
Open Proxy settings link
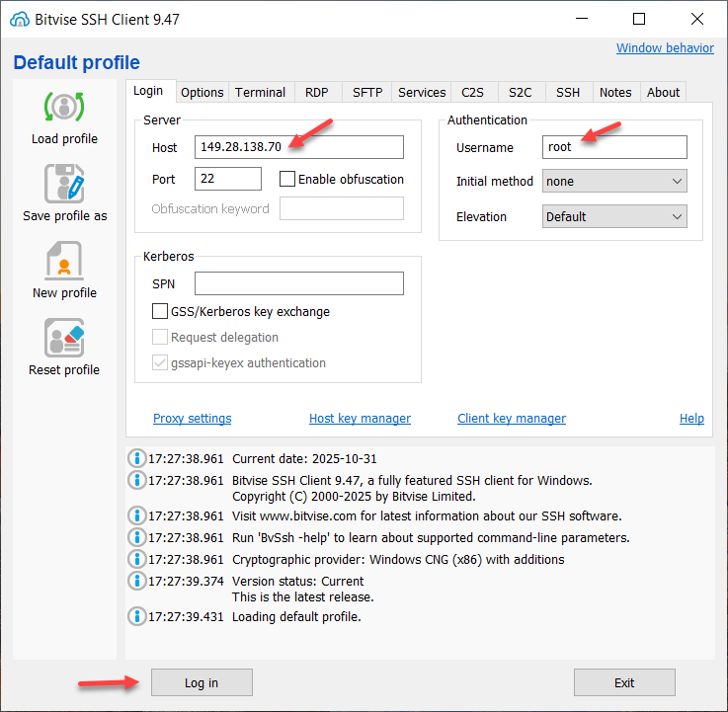pos(192,419)
